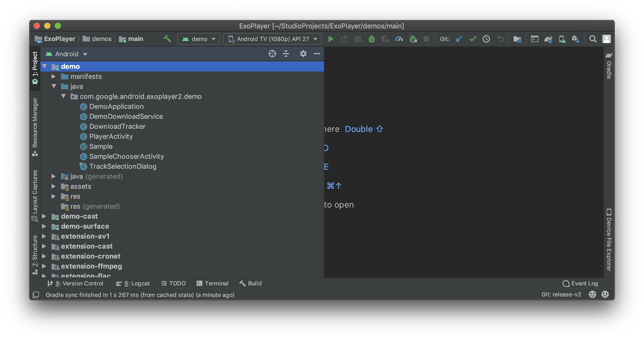The image size is (644, 339).
Task: Toggle the Gradle side panel
Action: (x=609, y=66)
